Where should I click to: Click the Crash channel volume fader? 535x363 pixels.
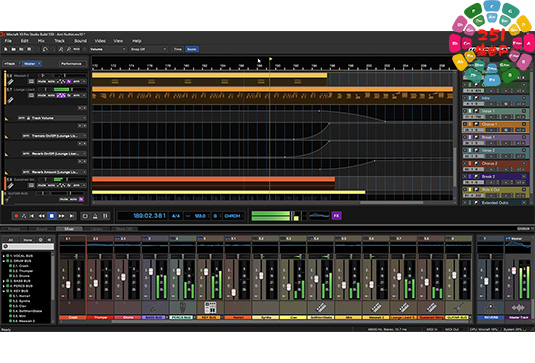(68, 284)
